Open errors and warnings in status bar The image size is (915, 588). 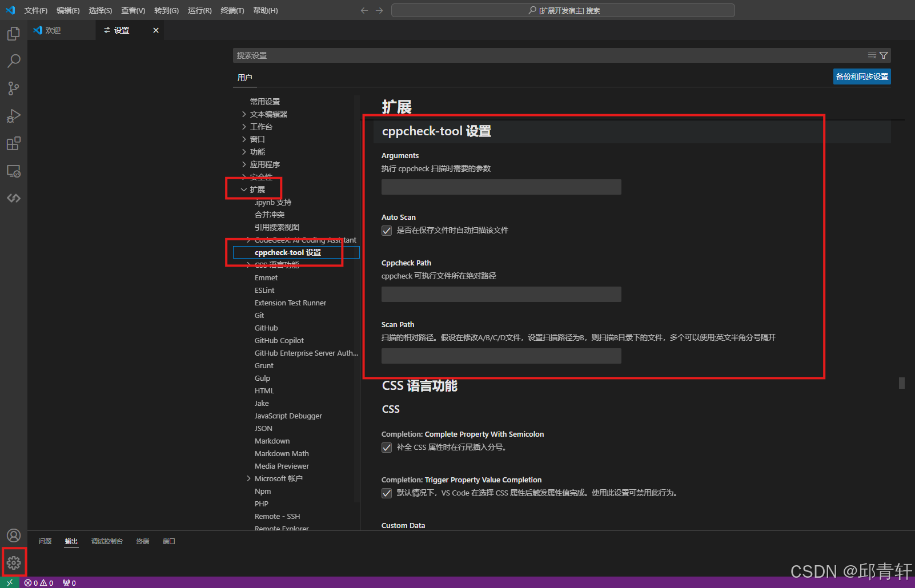(39, 583)
